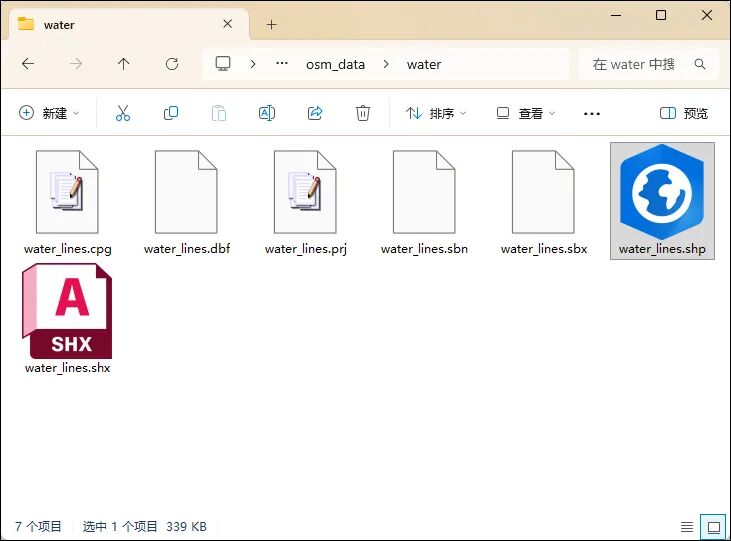The width and height of the screenshot is (731, 541).
Task: Close the water tab
Action: point(228,24)
